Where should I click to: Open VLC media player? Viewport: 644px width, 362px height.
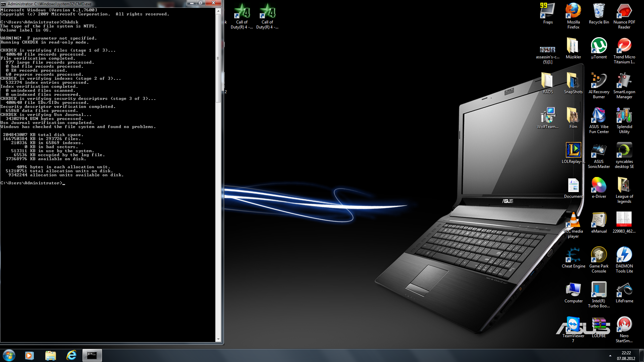tap(573, 225)
